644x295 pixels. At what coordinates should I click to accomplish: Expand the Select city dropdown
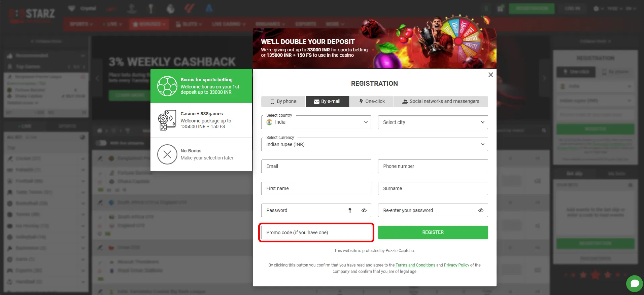click(x=433, y=122)
